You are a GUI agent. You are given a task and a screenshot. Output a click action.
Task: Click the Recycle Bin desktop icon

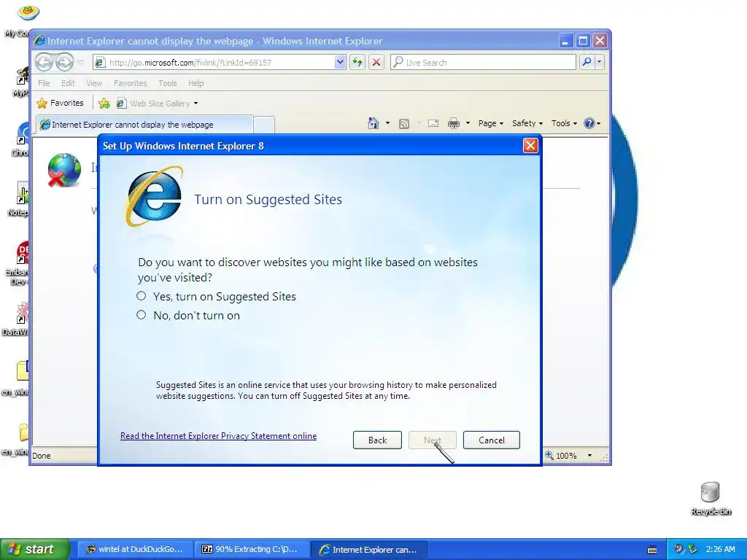click(711, 497)
